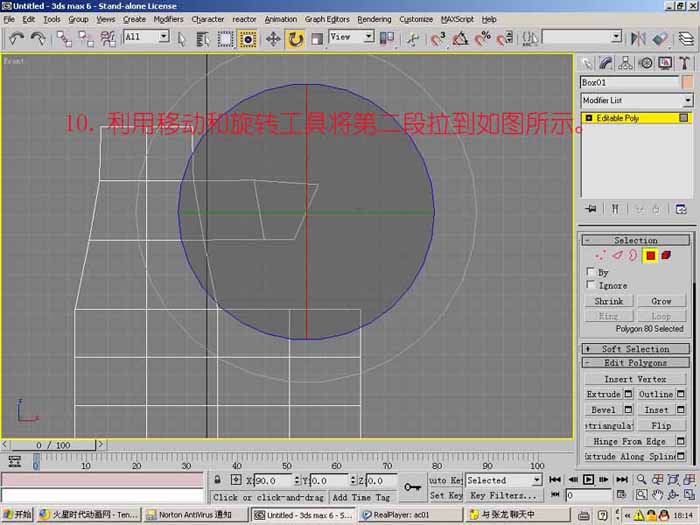Open the MAXScript menu

pyautogui.click(x=457, y=19)
